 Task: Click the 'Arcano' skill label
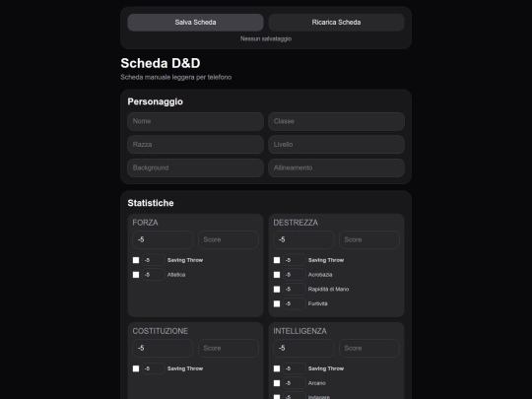point(317,383)
